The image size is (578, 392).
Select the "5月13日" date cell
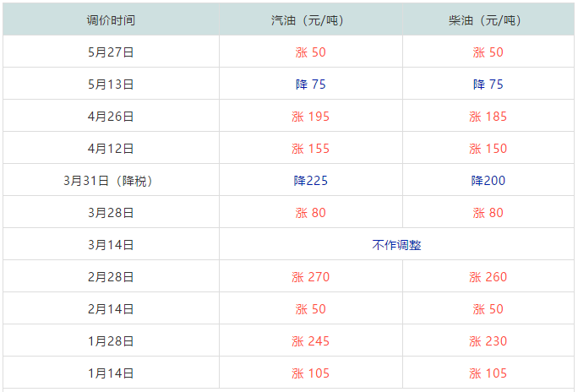point(111,84)
